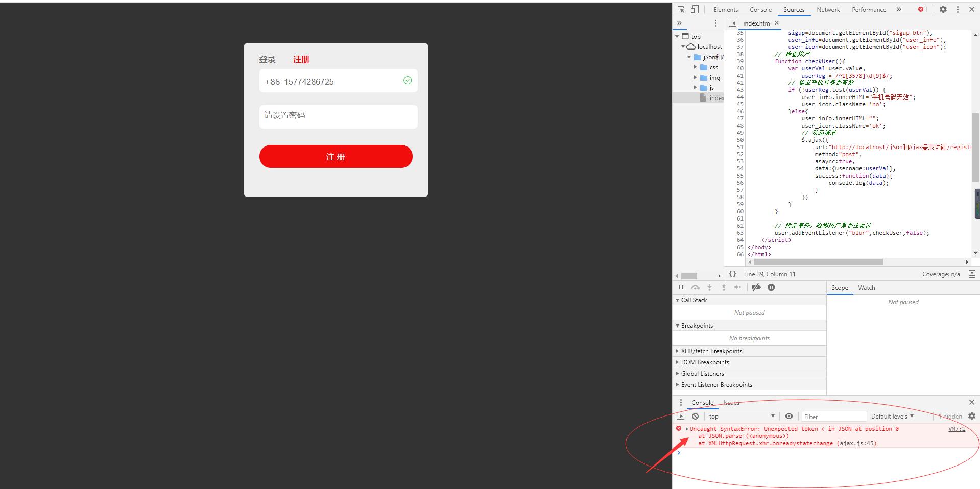980x489 pixels.
Task: Show the console sidebar icon
Action: point(681,416)
